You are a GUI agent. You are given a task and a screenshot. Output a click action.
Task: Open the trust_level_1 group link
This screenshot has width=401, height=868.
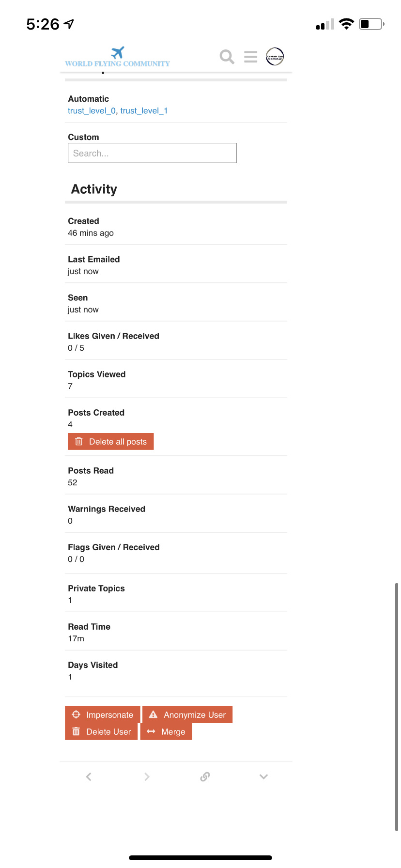click(144, 111)
